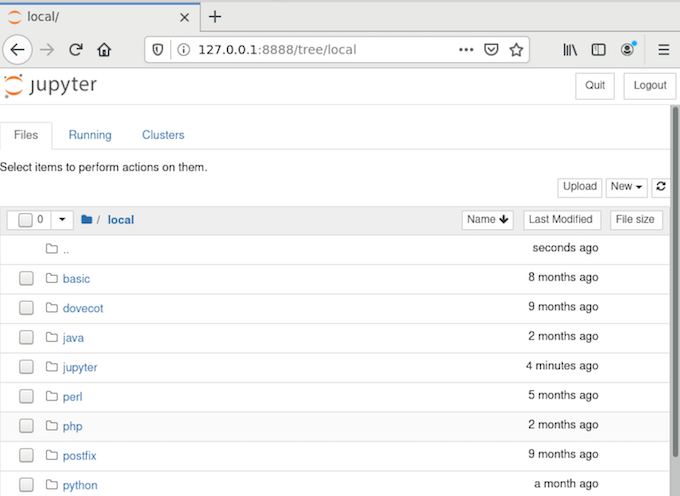The height and width of the screenshot is (496, 680).
Task: Go back with the browser back arrow
Action: pyautogui.click(x=17, y=50)
